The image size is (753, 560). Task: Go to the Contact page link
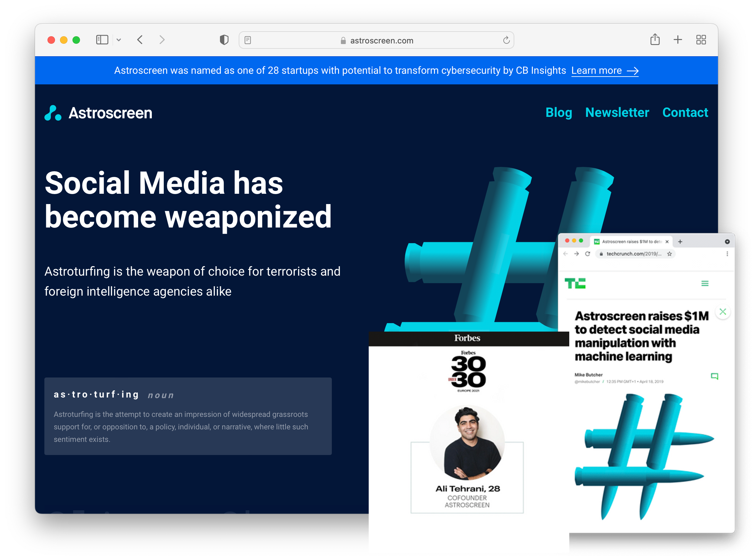tap(685, 112)
